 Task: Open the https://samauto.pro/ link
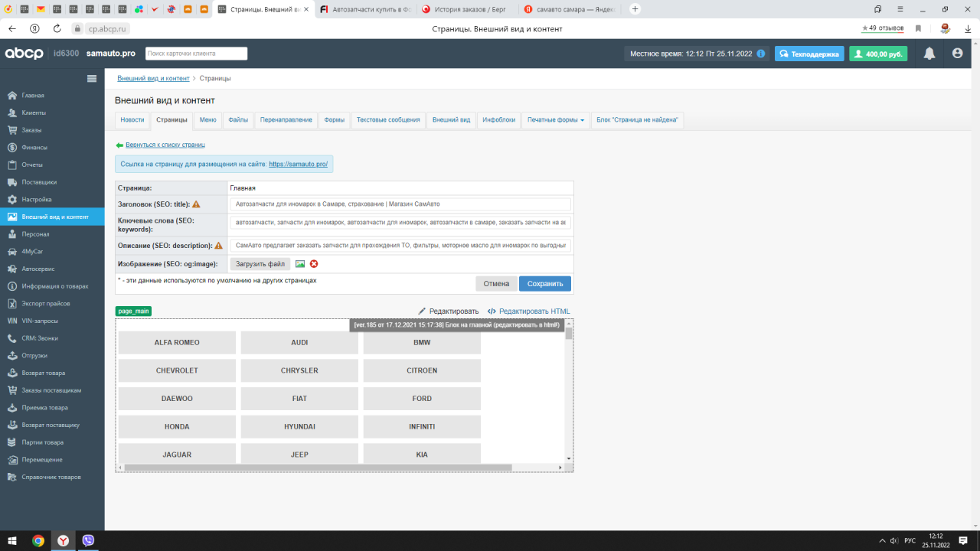298,164
